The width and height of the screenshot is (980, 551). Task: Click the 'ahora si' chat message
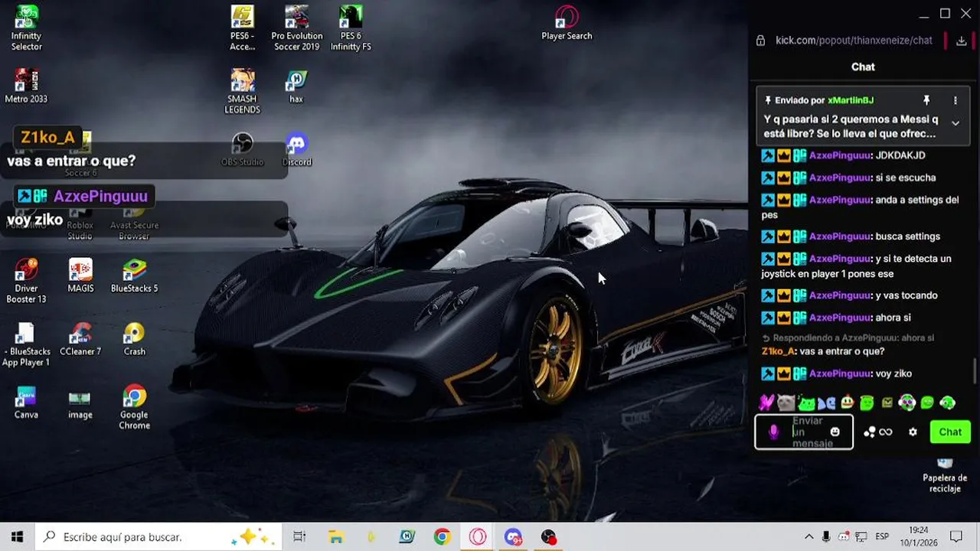click(x=894, y=318)
